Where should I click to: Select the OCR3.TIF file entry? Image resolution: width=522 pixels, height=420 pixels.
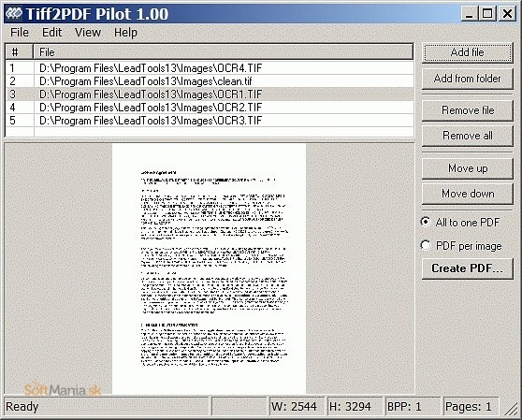210,120
